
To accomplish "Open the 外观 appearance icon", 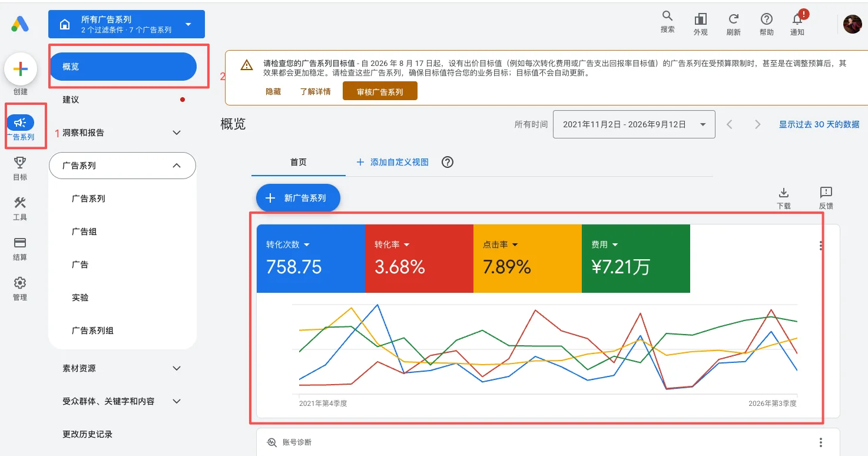I will pos(700,19).
